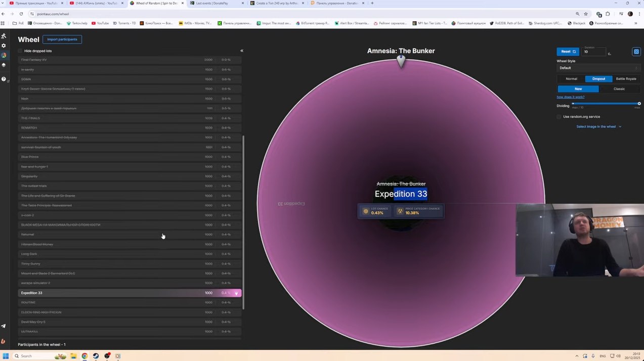Click the Dividing slider minimum mark
644x361 pixels.
[573, 104]
